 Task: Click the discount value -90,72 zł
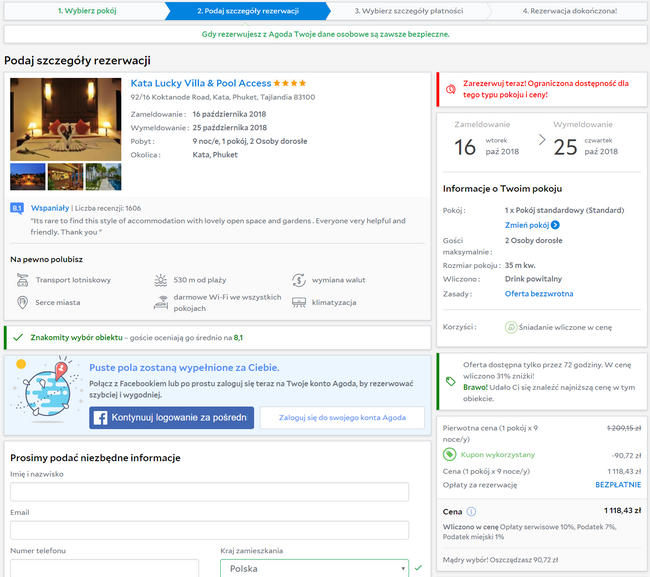[x=626, y=456]
